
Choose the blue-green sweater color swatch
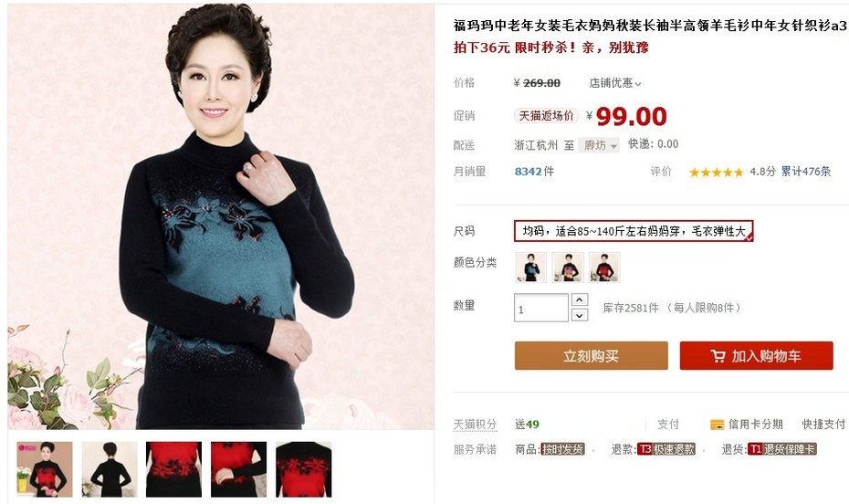pos(530,268)
